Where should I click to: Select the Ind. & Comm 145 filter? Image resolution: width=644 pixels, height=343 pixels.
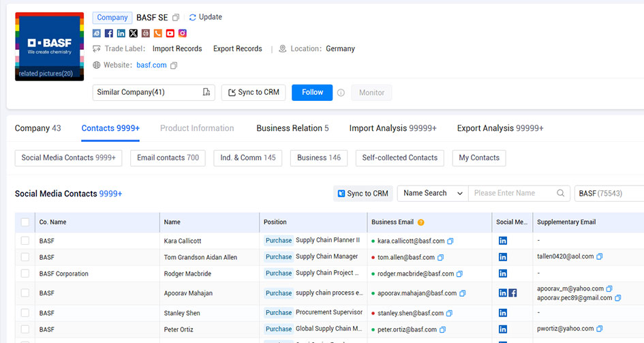point(247,158)
